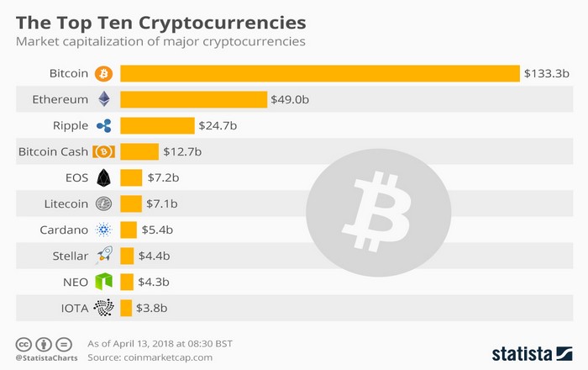Click the Ethereum diamond icon

tap(104, 99)
